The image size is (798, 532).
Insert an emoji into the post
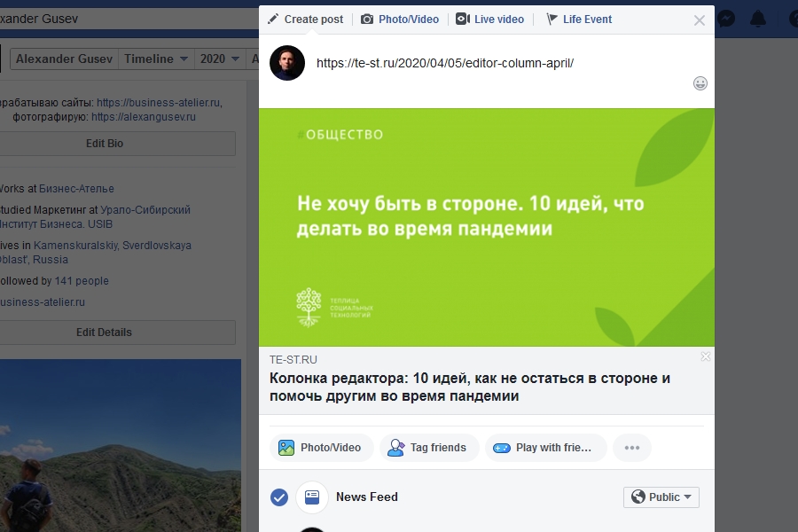pyautogui.click(x=700, y=82)
